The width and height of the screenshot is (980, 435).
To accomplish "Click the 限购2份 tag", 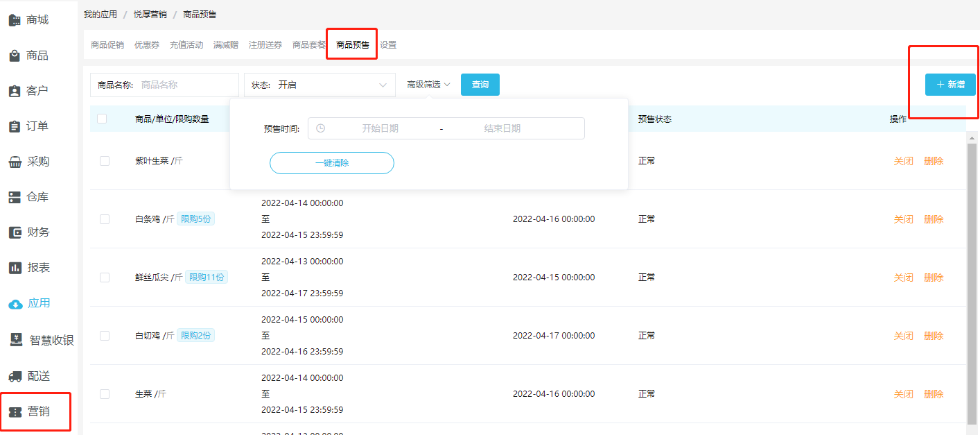I will [x=196, y=336].
